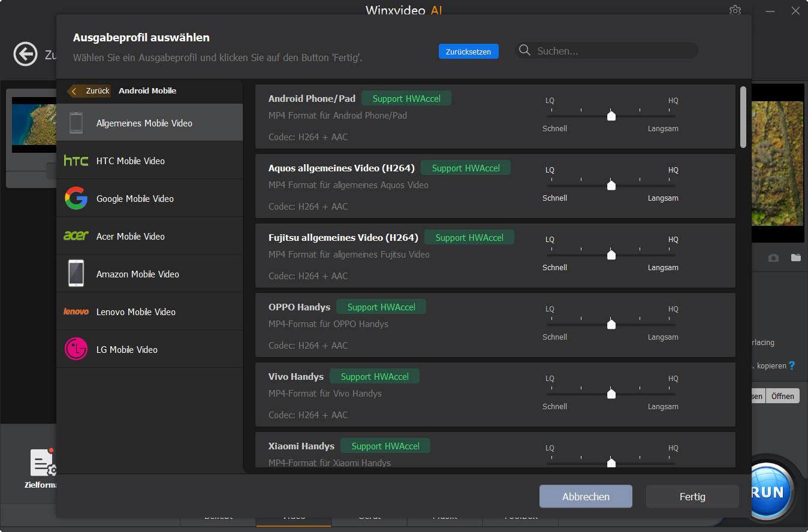Confirm with the Fertig button
Screen dimensions: 808x532
(692, 497)
